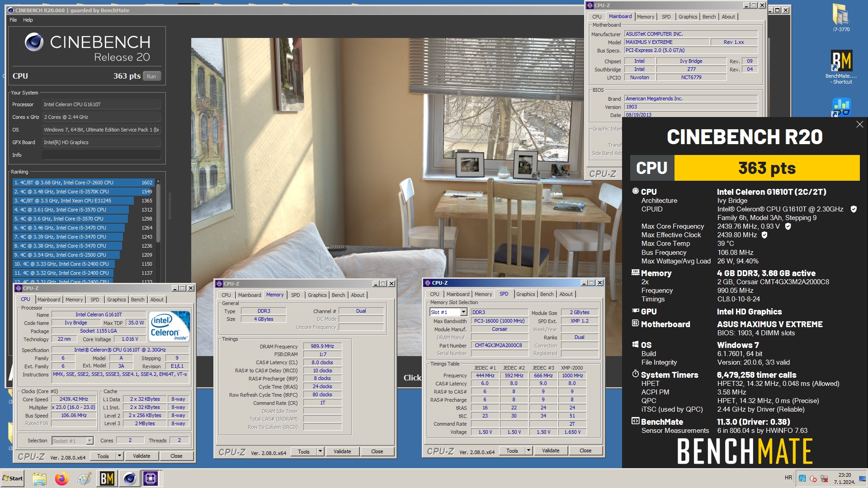Viewport: 868px width, 488px height.
Task: Click the MAXIMUS V EXTREME model field
Action: (666, 42)
